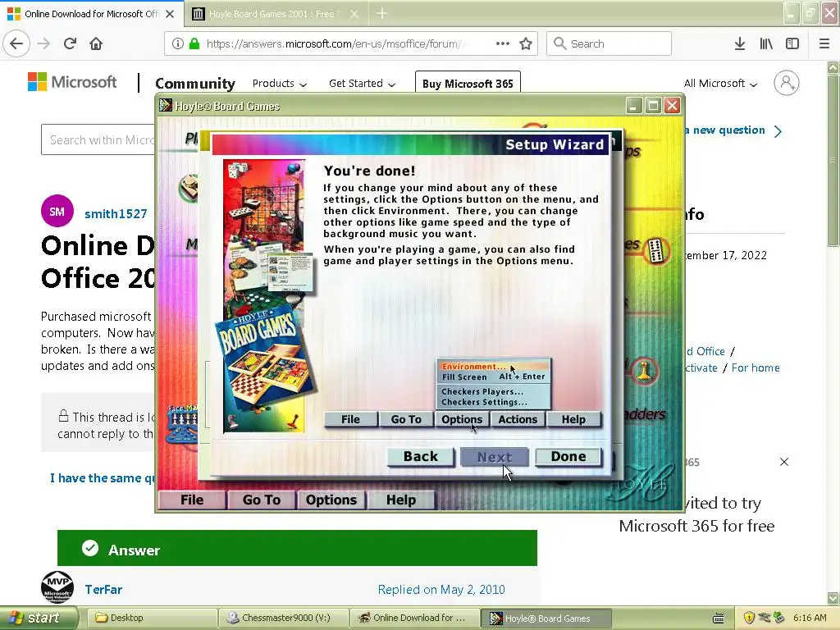
Task: Dismiss the Microsoft 365 promo with X
Action: pos(783,462)
